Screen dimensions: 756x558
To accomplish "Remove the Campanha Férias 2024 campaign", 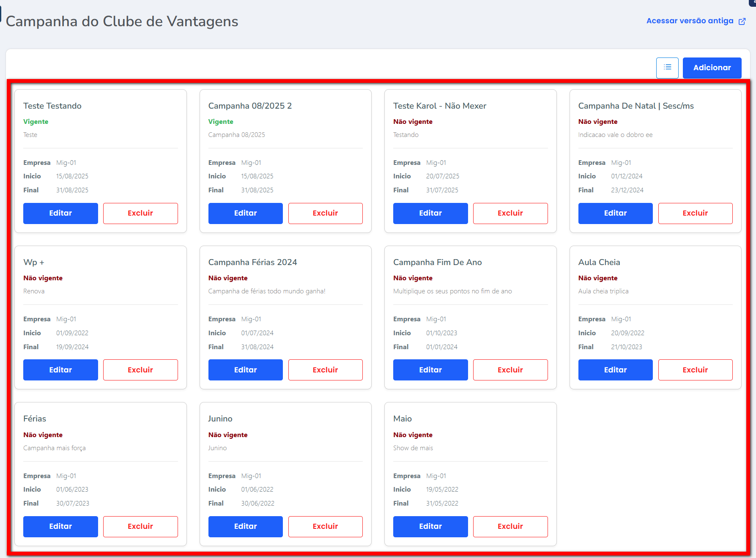I will click(325, 370).
